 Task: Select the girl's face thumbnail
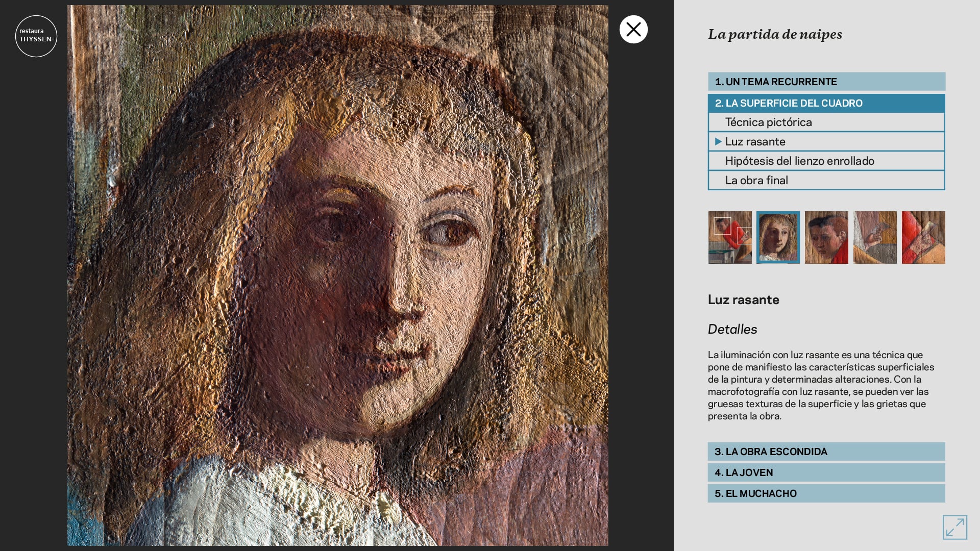pyautogui.click(x=778, y=237)
